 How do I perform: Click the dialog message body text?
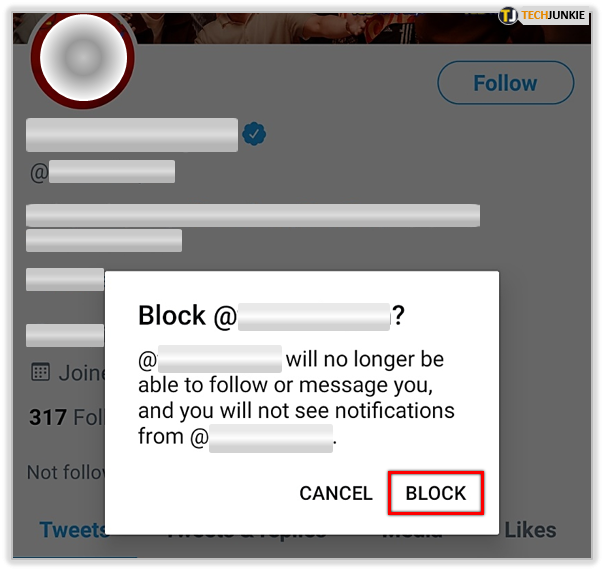(x=296, y=398)
